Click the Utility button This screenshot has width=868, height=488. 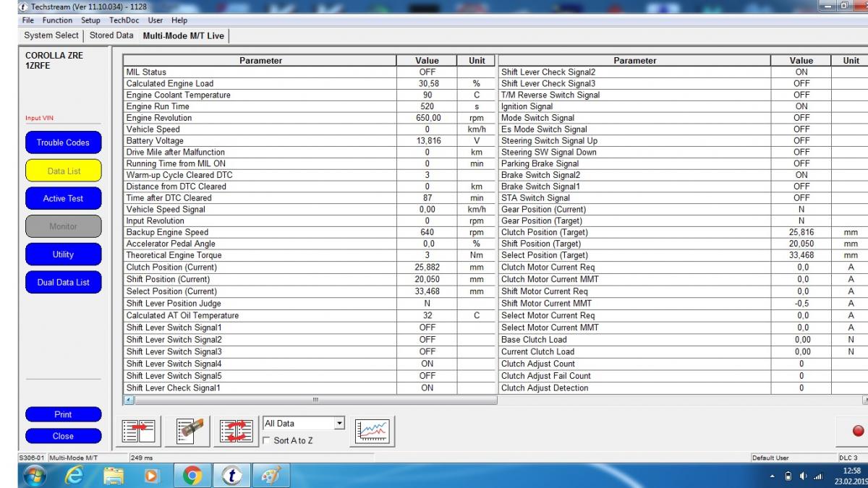click(x=63, y=254)
